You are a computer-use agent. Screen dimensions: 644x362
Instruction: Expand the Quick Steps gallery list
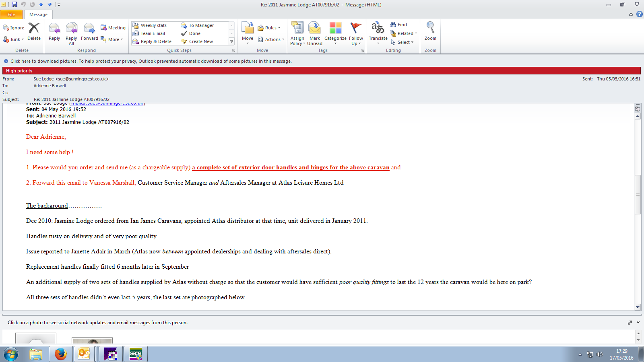pyautogui.click(x=231, y=41)
